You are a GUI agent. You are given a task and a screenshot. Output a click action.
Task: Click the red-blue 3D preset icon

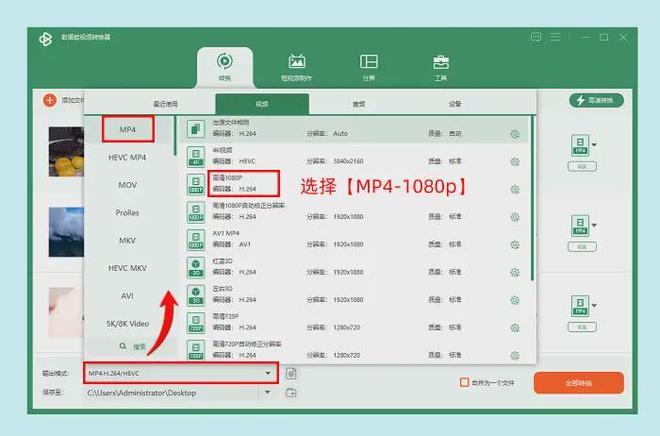pyautogui.click(x=196, y=268)
